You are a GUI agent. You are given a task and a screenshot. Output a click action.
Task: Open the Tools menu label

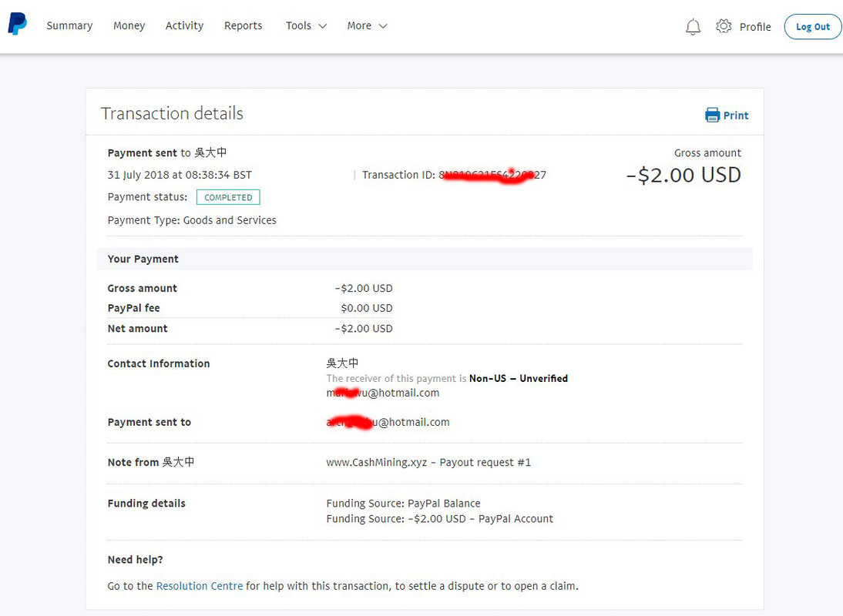point(298,25)
